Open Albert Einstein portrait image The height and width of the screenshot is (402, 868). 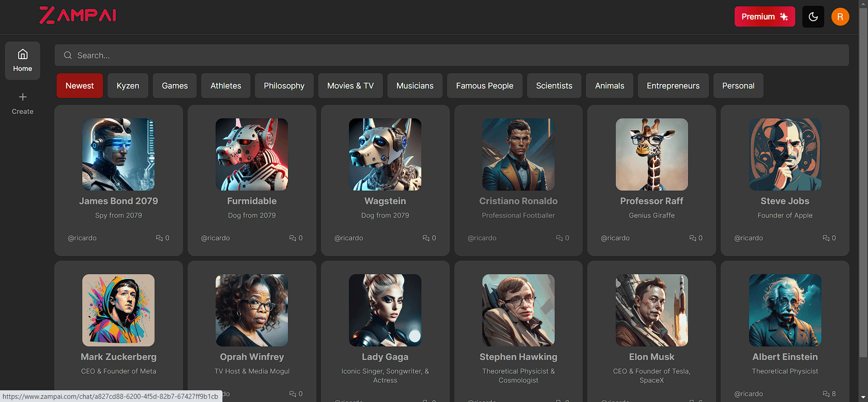[x=785, y=310]
